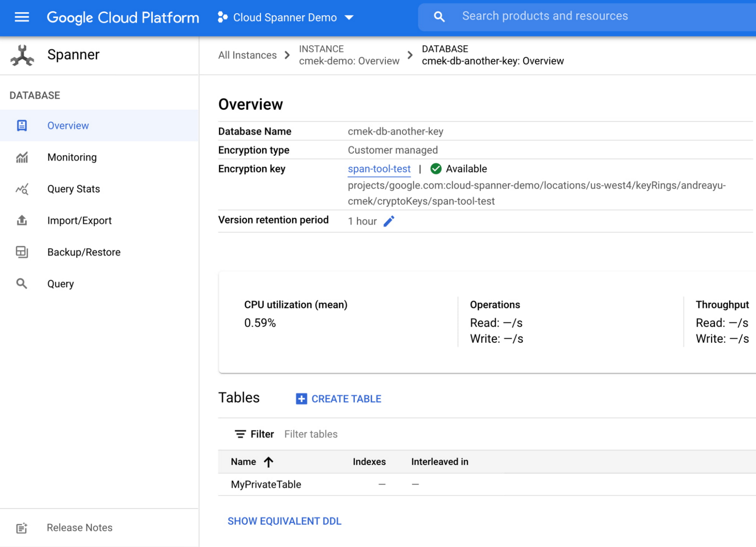Click the Cloud Spanner Demo project icon
The height and width of the screenshot is (547, 756).
point(223,17)
